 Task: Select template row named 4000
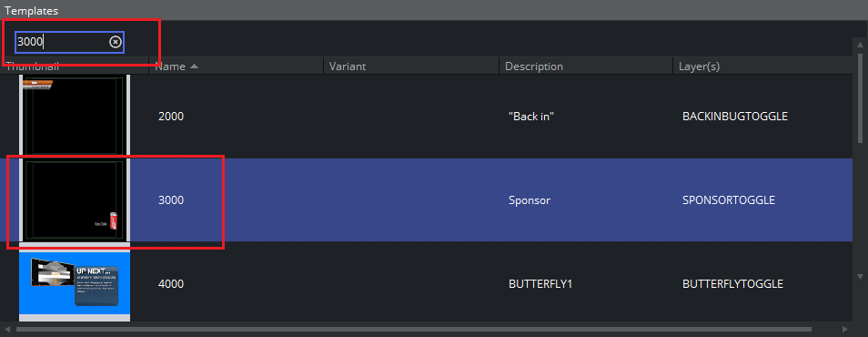(426, 284)
